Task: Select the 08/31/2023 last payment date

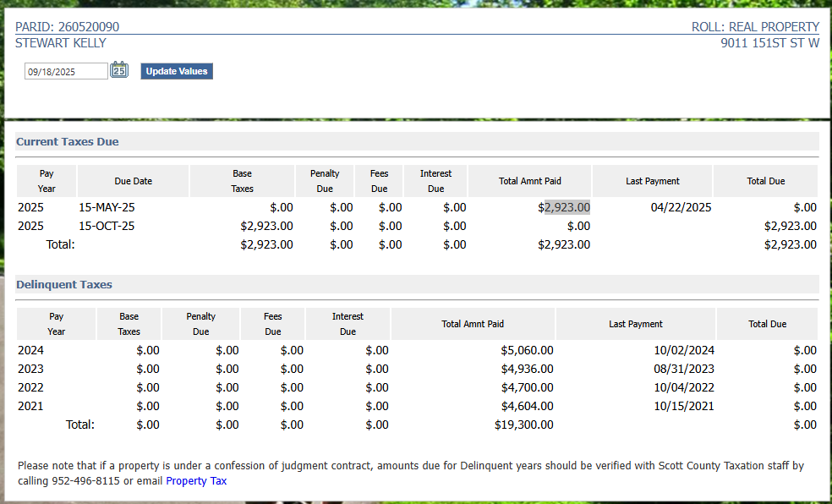Action: tap(683, 369)
